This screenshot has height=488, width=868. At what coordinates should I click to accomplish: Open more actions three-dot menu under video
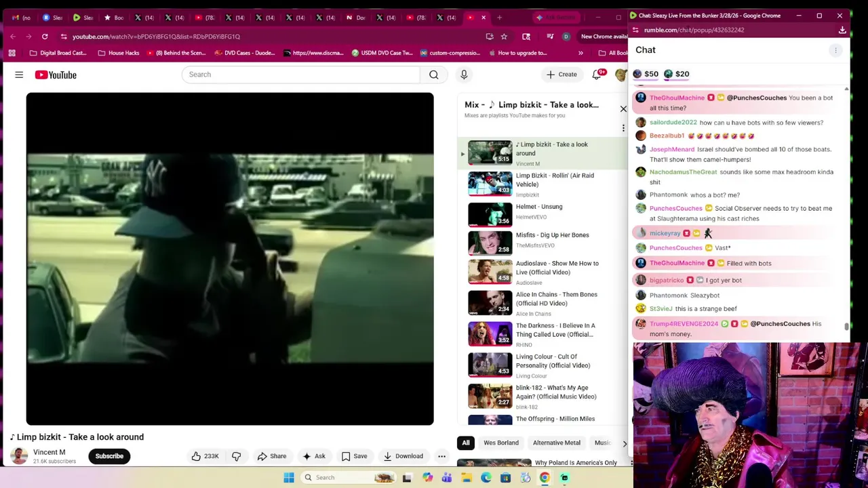tap(441, 456)
